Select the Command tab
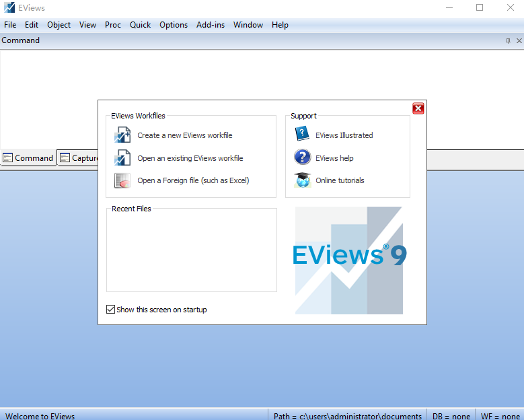 (28, 158)
